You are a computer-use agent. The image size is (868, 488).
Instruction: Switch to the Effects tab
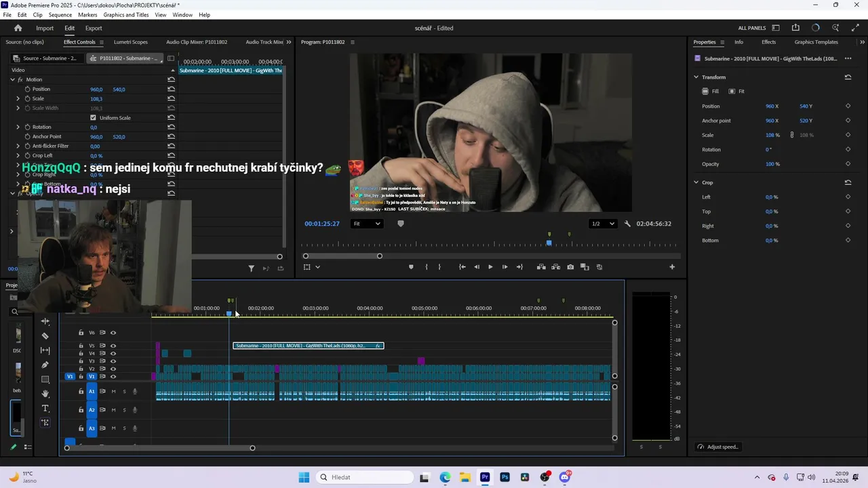tap(768, 42)
